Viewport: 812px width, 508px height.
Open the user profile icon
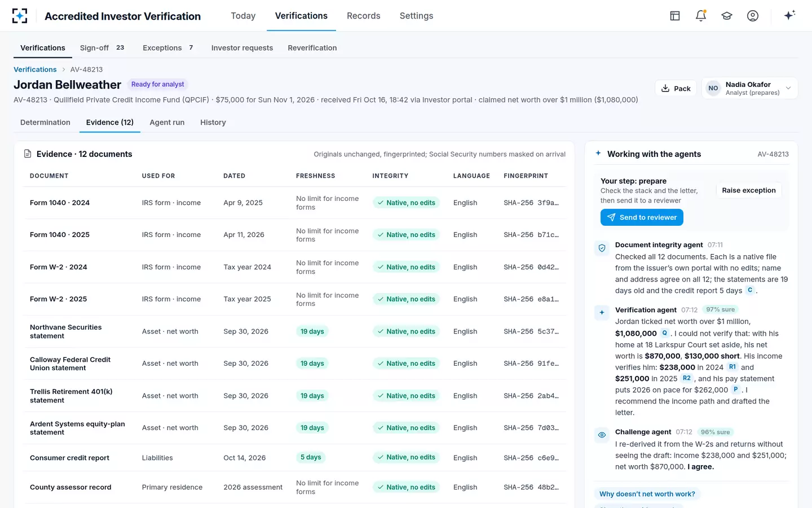point(753,16)
